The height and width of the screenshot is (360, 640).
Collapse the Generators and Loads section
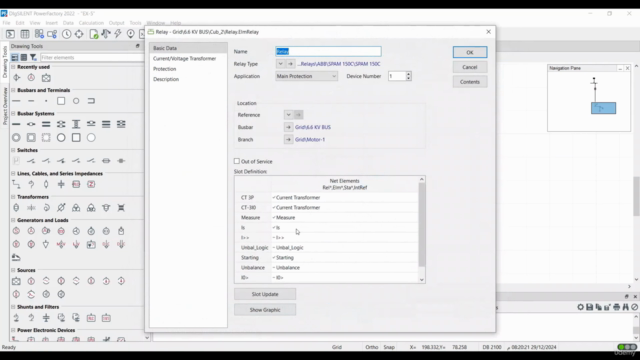click(13, 220)
